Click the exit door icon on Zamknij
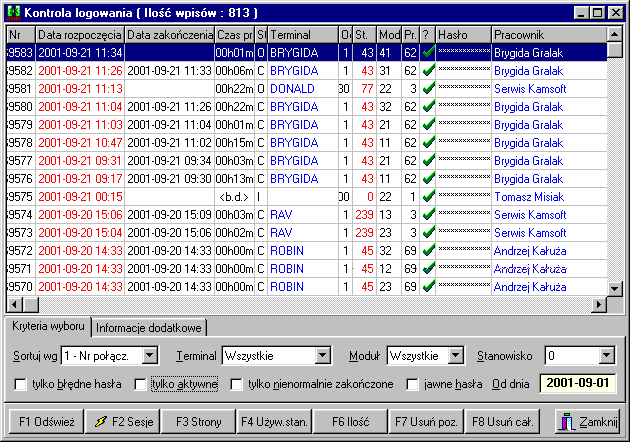The image size is (630, 442). pyautogui.click(x=566, y=422)
